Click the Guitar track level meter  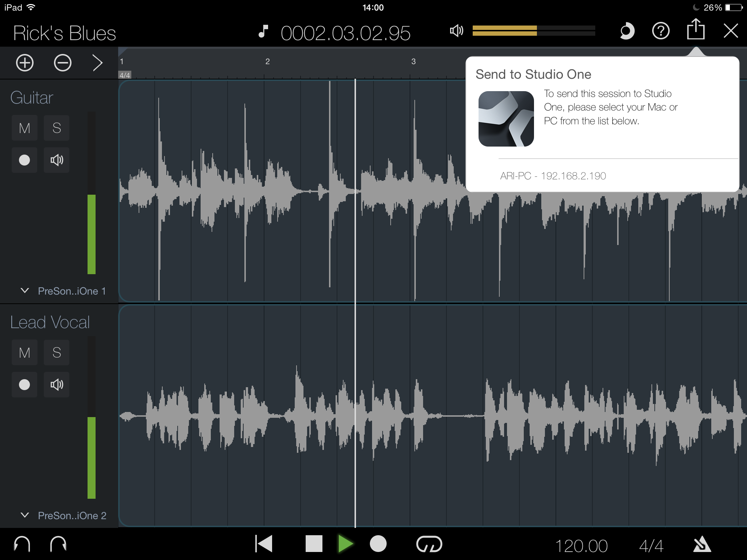coord(92,193)
